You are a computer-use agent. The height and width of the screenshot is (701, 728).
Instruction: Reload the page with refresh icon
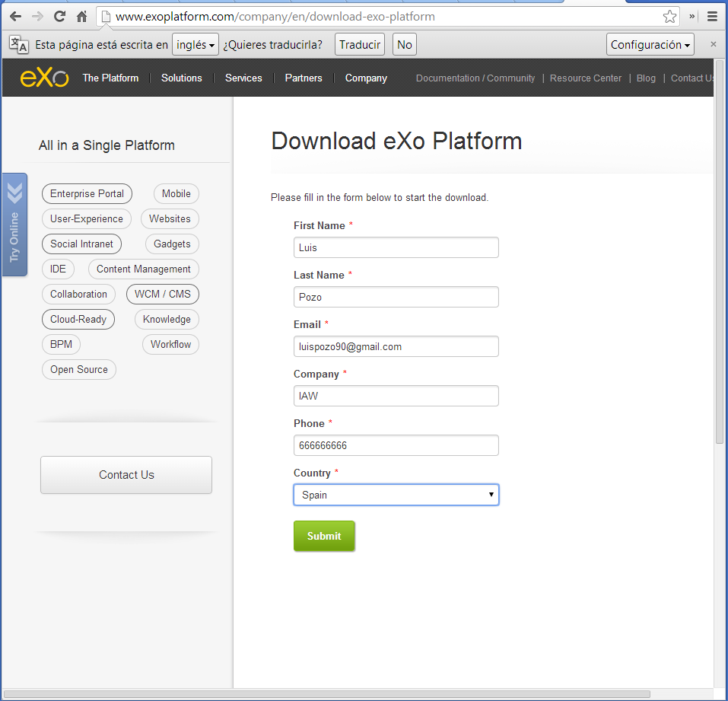pyautogui.click(x=59, y=16)
